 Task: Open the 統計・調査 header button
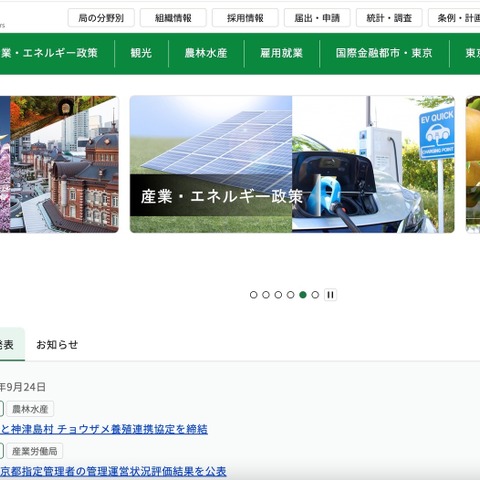[x=389, y=18]
